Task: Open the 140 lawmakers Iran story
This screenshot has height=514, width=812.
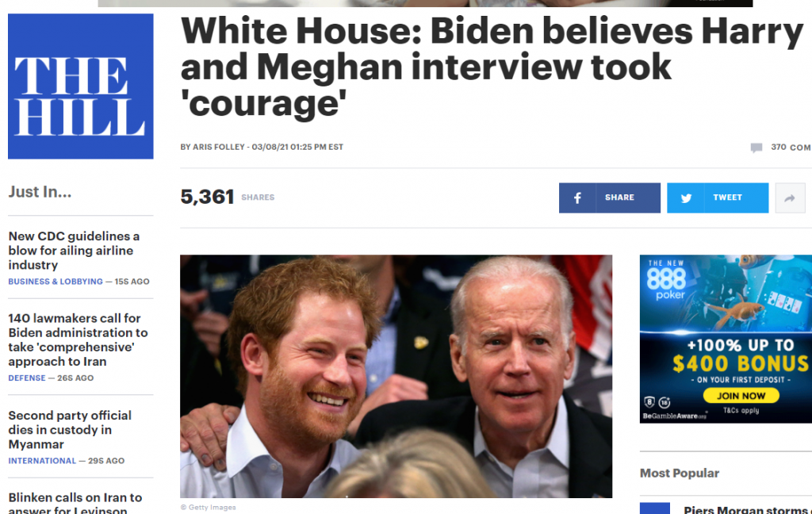Action: pos(78,340)
